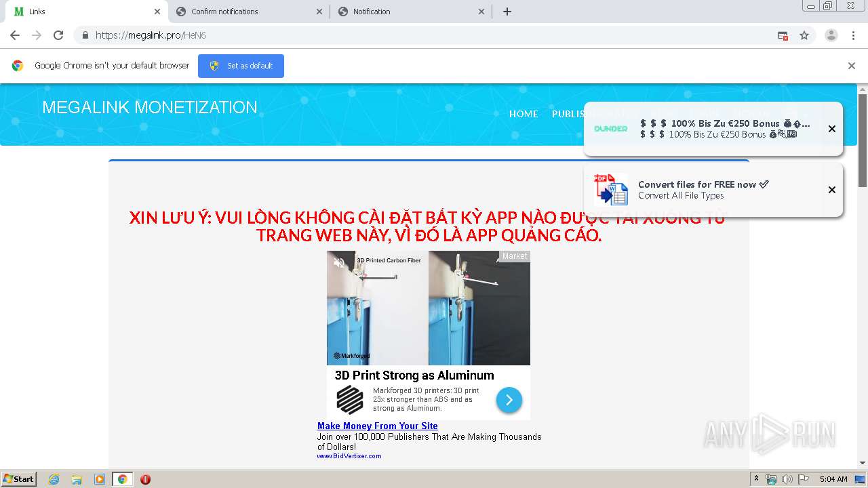This screenshot has width=868, height=488.
Task: Close the Notification tab
Action: pyautogui.click(x=481, y=12)
